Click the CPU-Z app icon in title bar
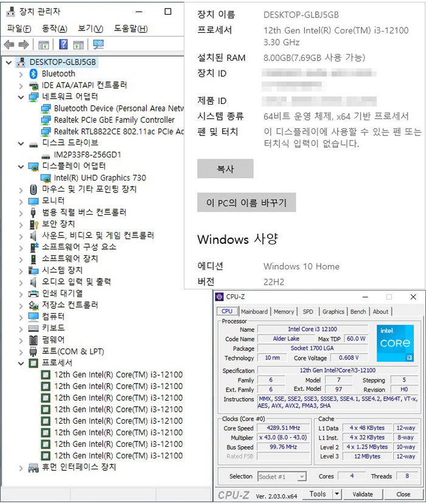The width and height of the screenshot is (426, 504). 220,297
